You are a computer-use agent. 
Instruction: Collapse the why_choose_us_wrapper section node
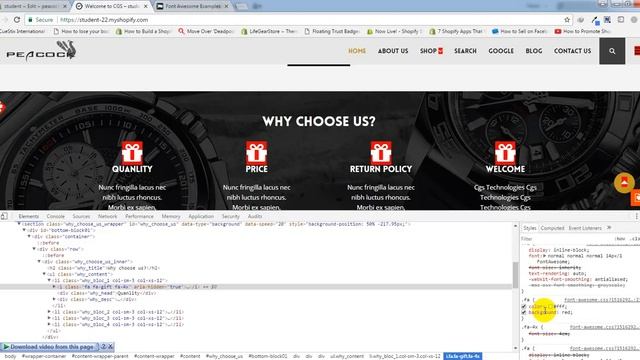click(19, 224)
